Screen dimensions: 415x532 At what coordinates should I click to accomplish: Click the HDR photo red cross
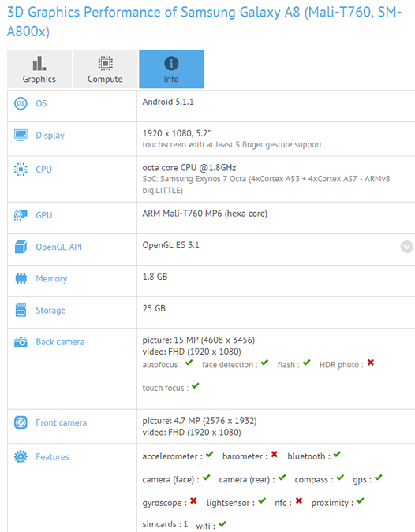click(x=371, y=363)
